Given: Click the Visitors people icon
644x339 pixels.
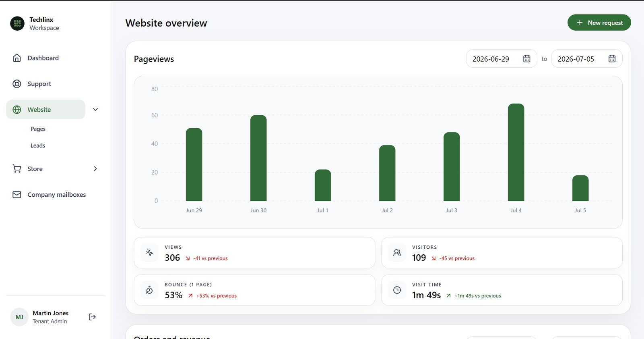Looking at the screenshot, I should pyautogui.click(x=397, y=253).
